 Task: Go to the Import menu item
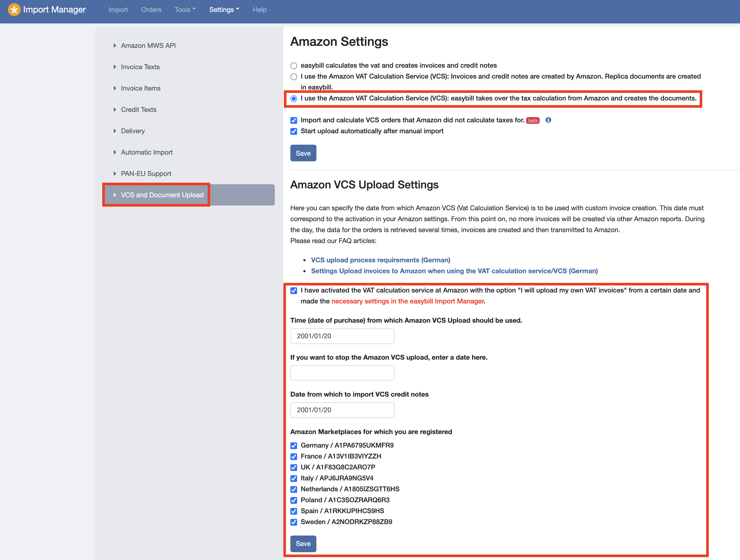pyautogui.click(x=118, y=10)
